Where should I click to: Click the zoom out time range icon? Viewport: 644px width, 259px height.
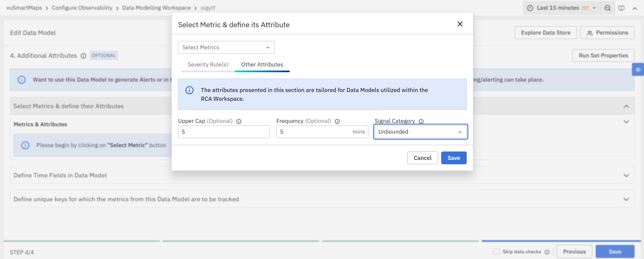click(607, 8)
